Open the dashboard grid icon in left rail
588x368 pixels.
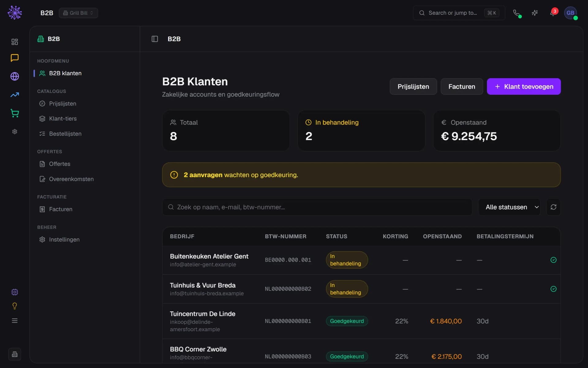(14, 42)
